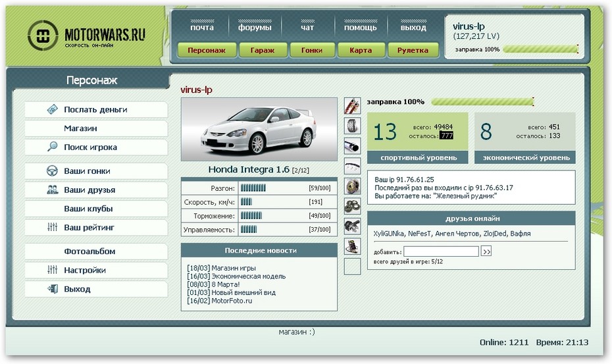Open Ваши друзья in sidebar

click(96, 190)
